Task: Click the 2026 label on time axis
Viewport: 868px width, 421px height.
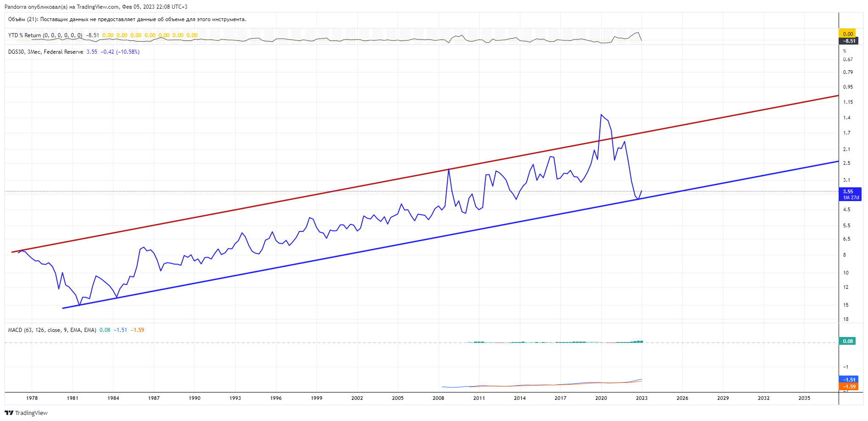Action: tap(682, 398)
